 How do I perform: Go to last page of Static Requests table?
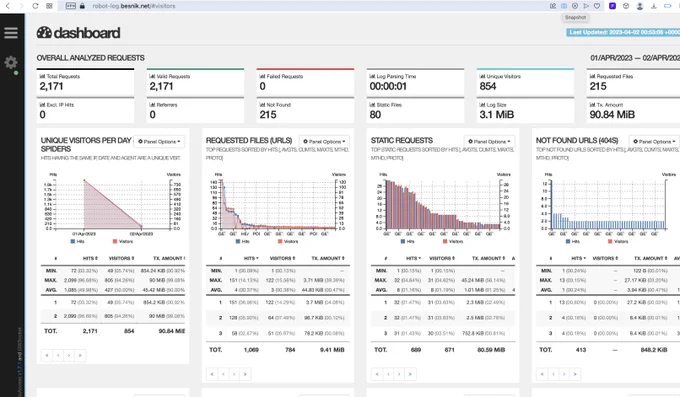(x=410, y=374)
